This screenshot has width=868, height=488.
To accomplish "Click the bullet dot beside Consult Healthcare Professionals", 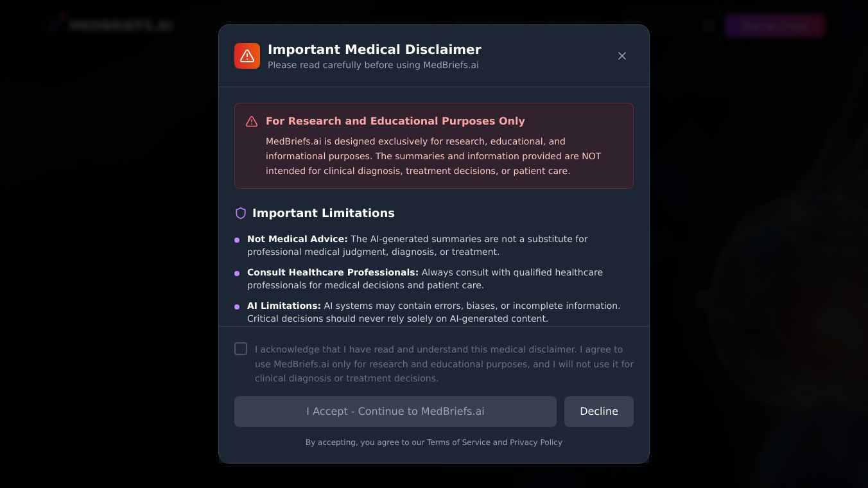I will pyautogui.click(x=237, y=274).
